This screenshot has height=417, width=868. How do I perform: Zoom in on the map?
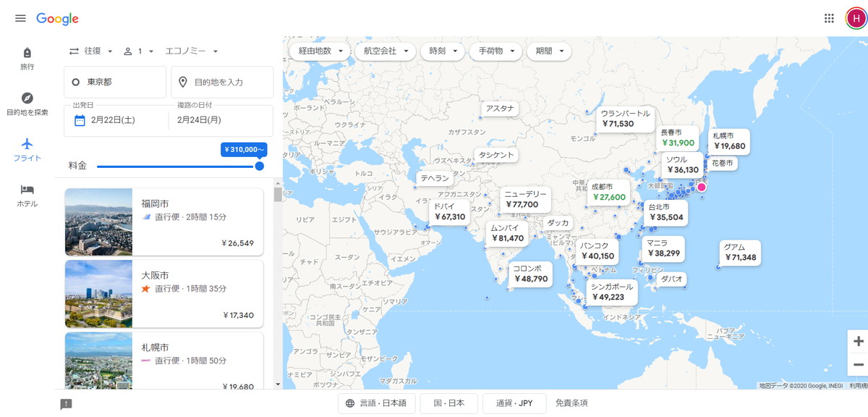pyautogui.click(x=858, y=342)
